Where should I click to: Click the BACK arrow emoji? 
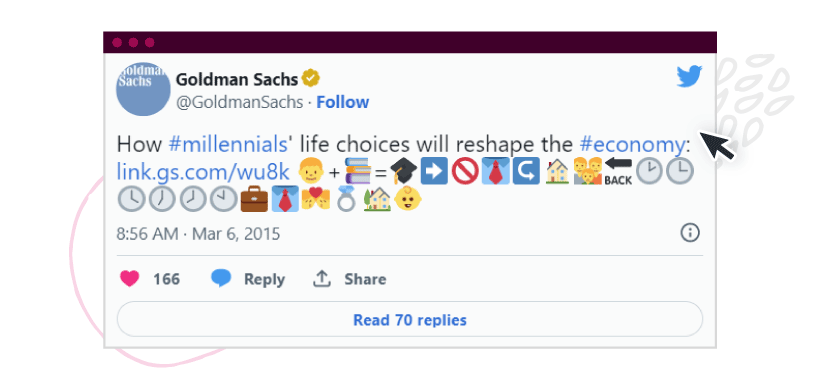(x=618, y=171)
